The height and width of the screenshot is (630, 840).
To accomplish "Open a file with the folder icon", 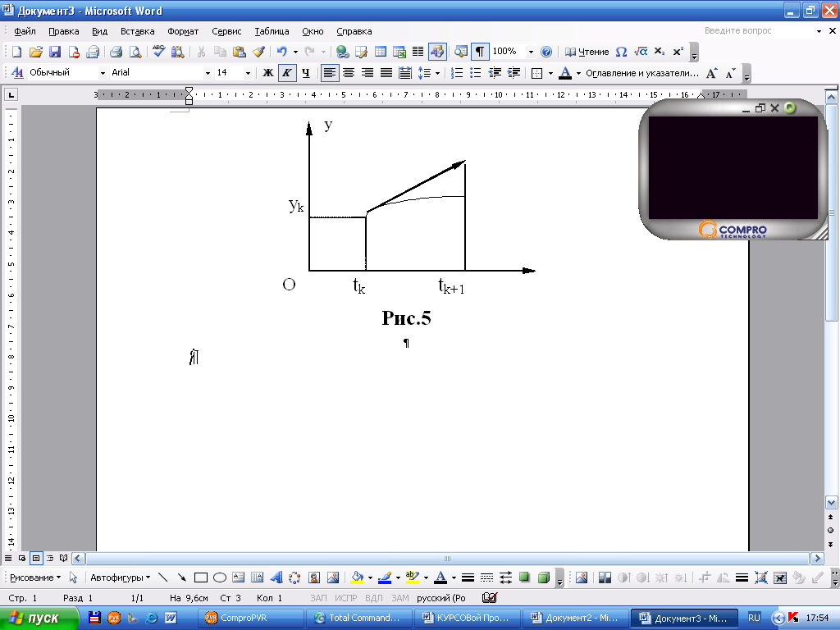I will (36, 52).
